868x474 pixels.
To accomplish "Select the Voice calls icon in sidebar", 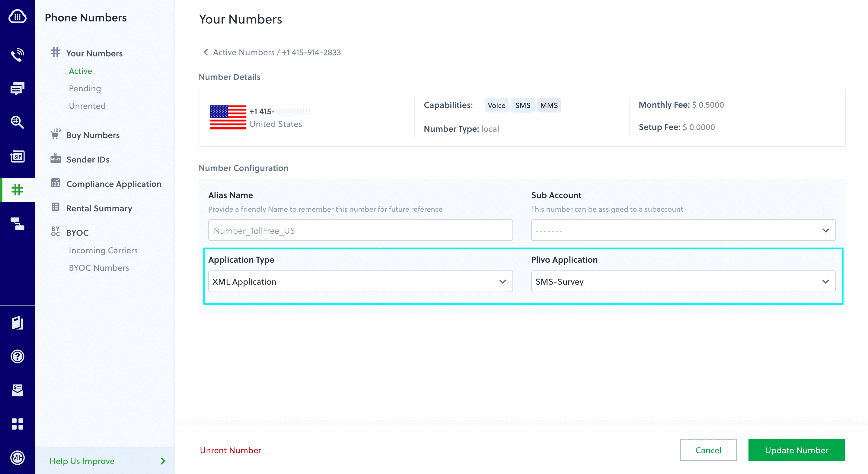I will pos(18,55).
